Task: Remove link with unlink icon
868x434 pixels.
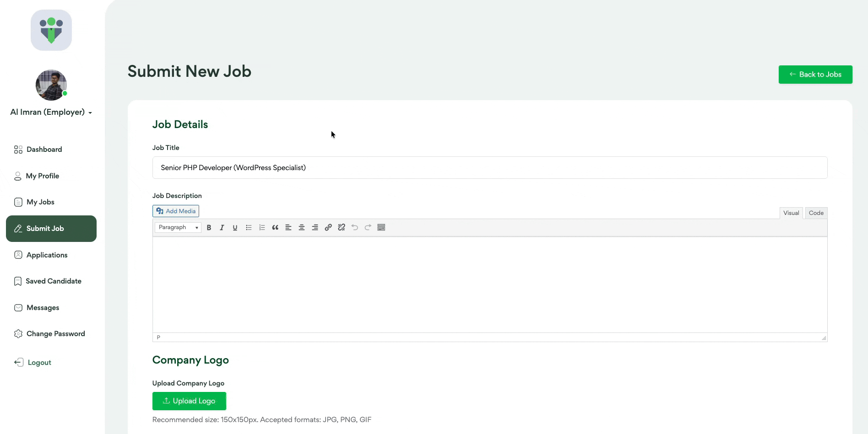Action: (x=342, y=228)
